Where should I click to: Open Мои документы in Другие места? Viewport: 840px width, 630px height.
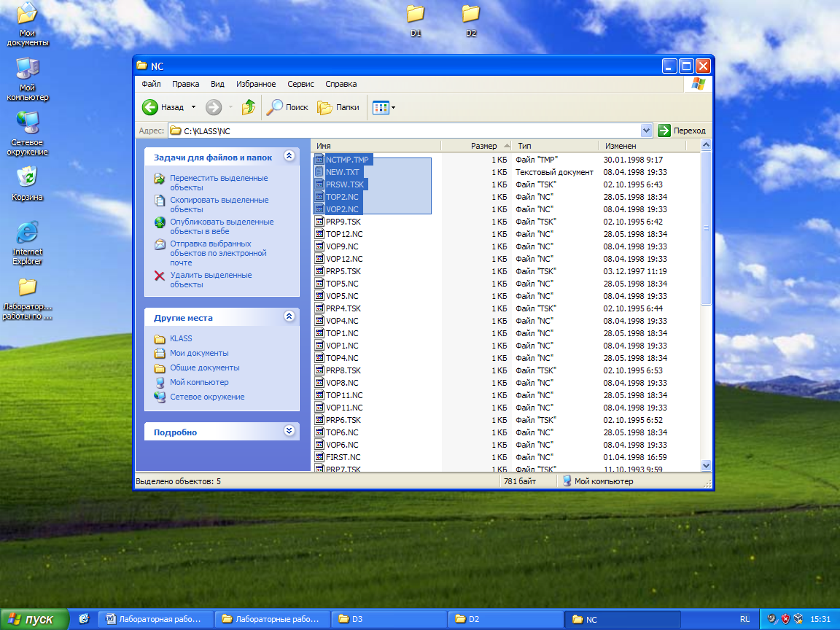pos(199,353)
